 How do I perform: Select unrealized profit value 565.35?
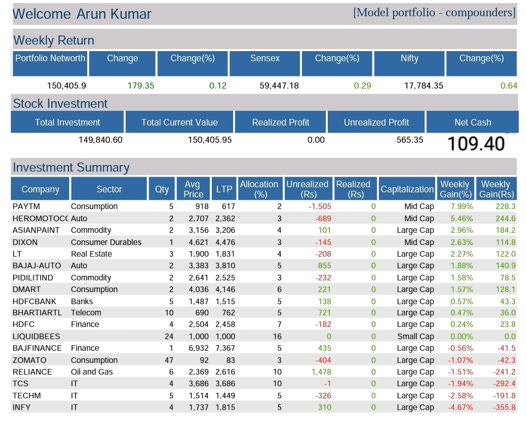click(x=410, y=140)
